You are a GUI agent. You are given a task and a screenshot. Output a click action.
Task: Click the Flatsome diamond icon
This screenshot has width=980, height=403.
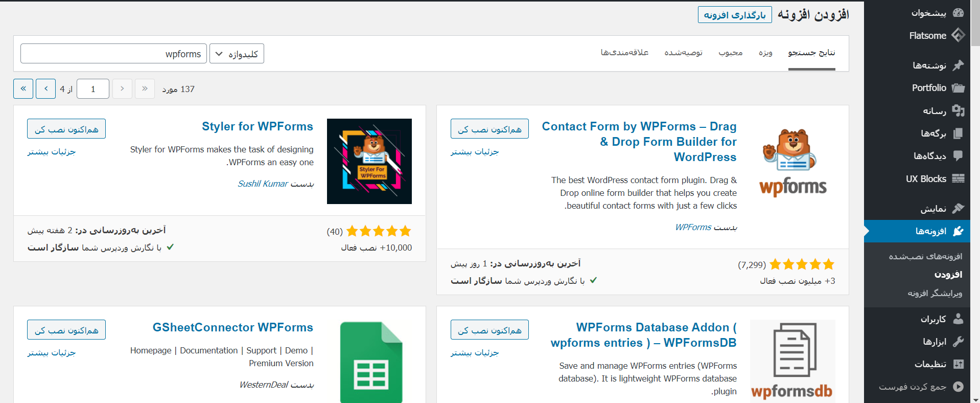(958, 35)
